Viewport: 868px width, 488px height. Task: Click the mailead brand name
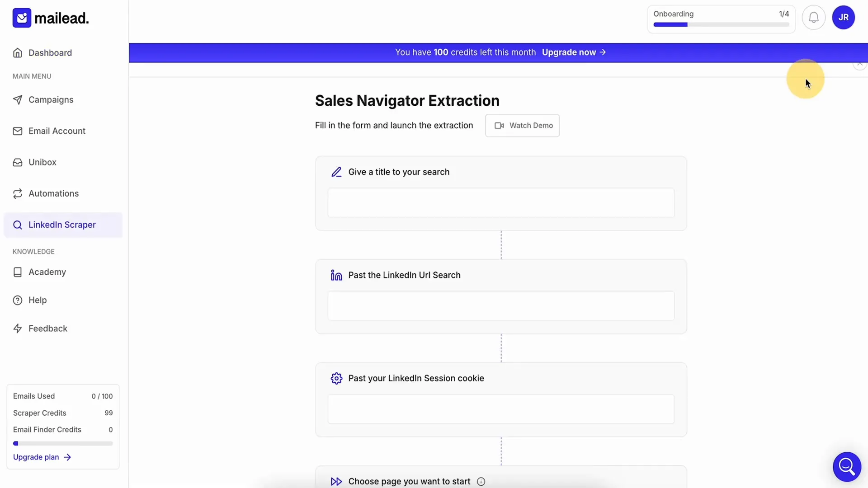click(x=61, y=18)
